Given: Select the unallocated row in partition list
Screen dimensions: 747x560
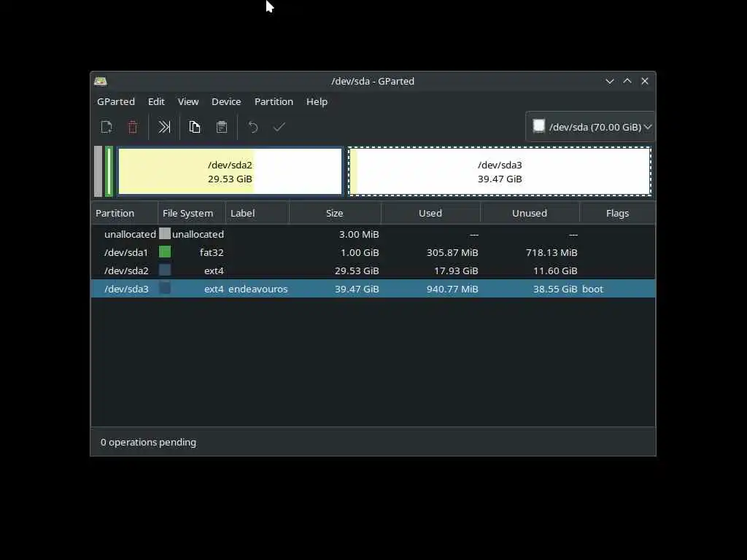Looking at the screenshot, I should pos(373,234).
